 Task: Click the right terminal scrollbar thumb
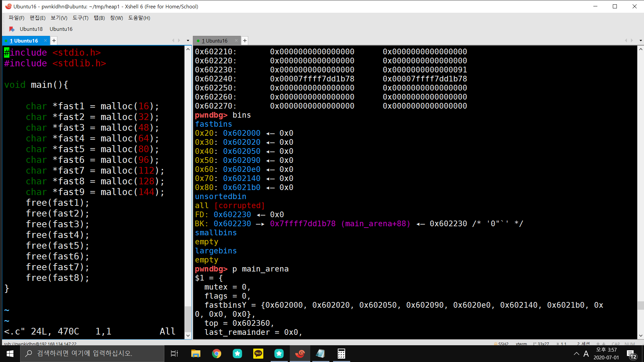641,305
